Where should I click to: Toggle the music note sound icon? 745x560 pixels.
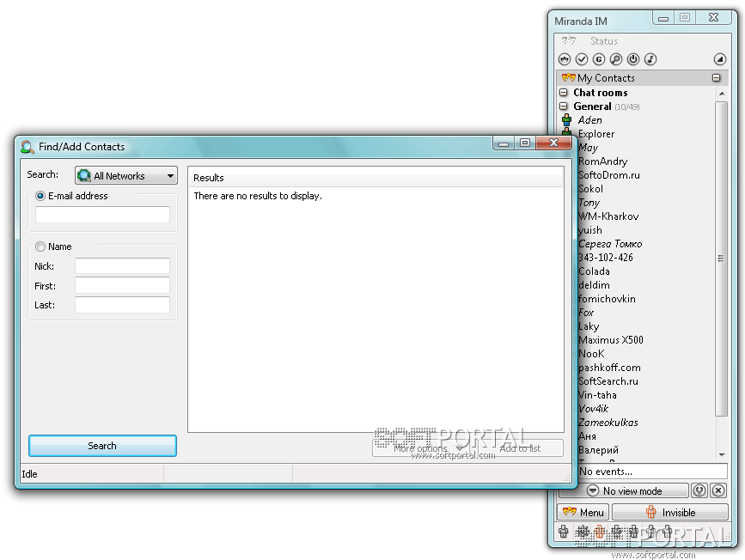pos(650,59)
